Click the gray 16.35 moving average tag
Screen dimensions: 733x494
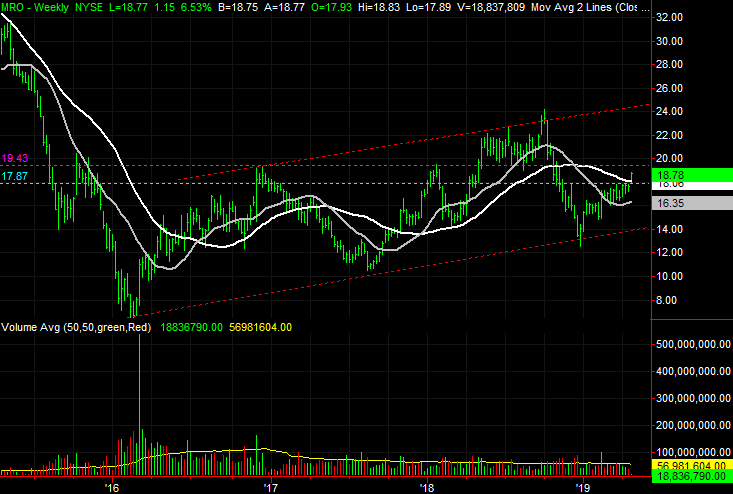click(x=692, y=203)
